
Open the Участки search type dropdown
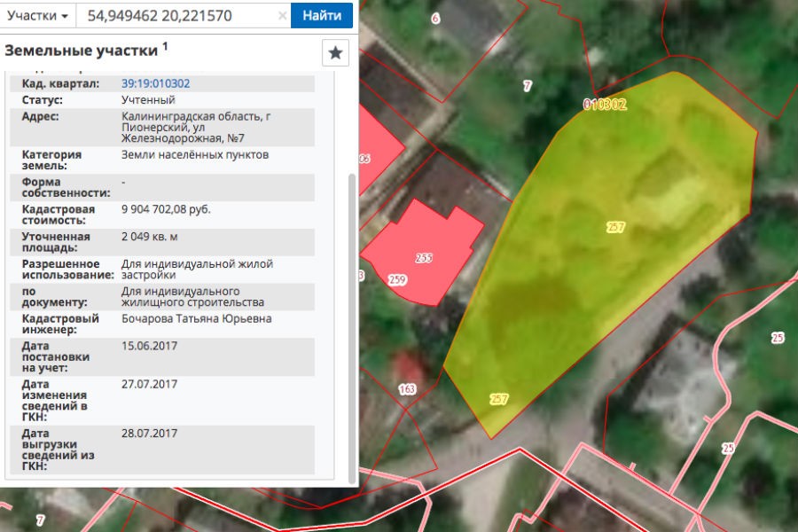coord(38,16)
